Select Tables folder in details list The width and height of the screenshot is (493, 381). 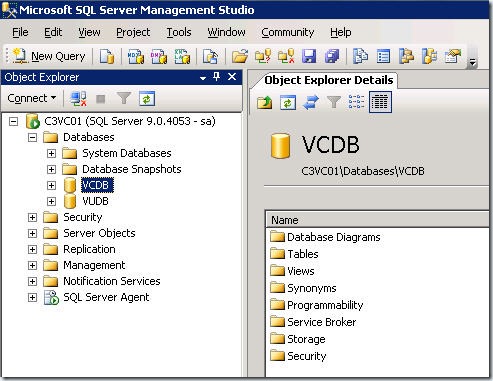click(x=303, y=254)
